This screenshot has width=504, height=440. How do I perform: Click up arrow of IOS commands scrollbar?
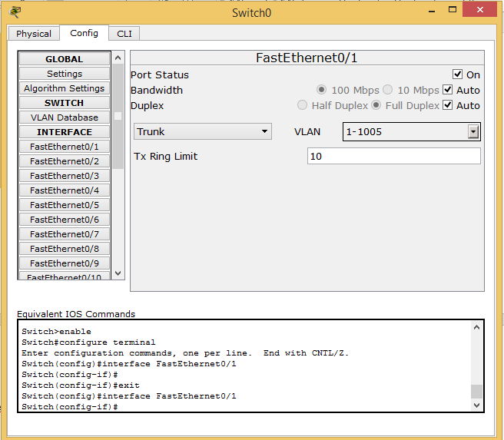[x=476, y=327]
